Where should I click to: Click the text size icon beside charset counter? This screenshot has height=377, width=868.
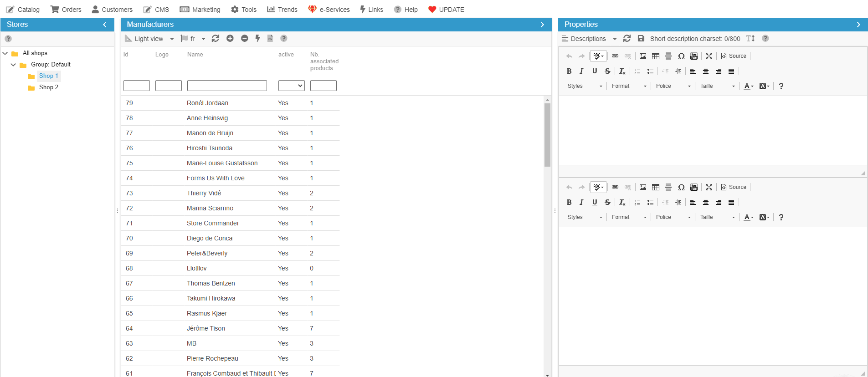click(750, 39)
